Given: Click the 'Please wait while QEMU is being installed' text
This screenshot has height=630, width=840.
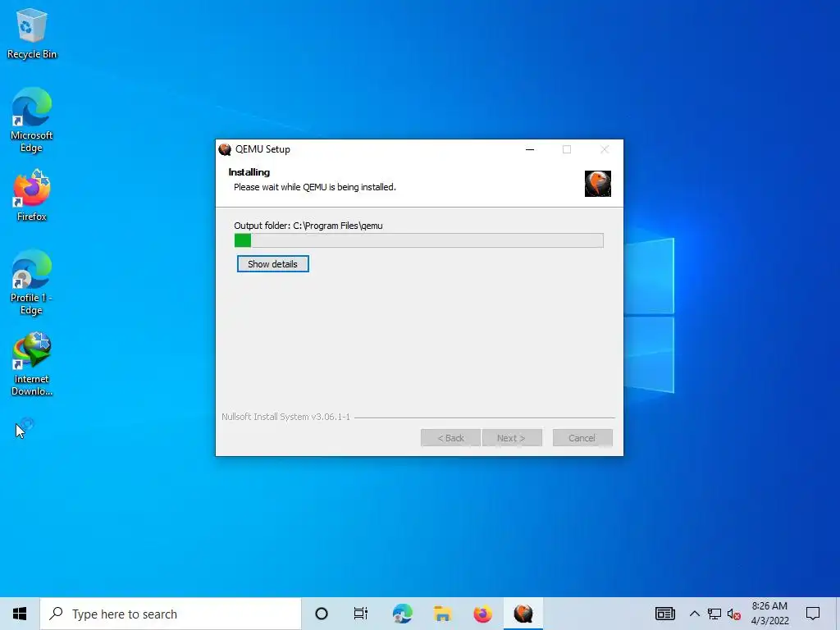Looking at the screenshot, I should pyautogui.click(x=314, y=187).
